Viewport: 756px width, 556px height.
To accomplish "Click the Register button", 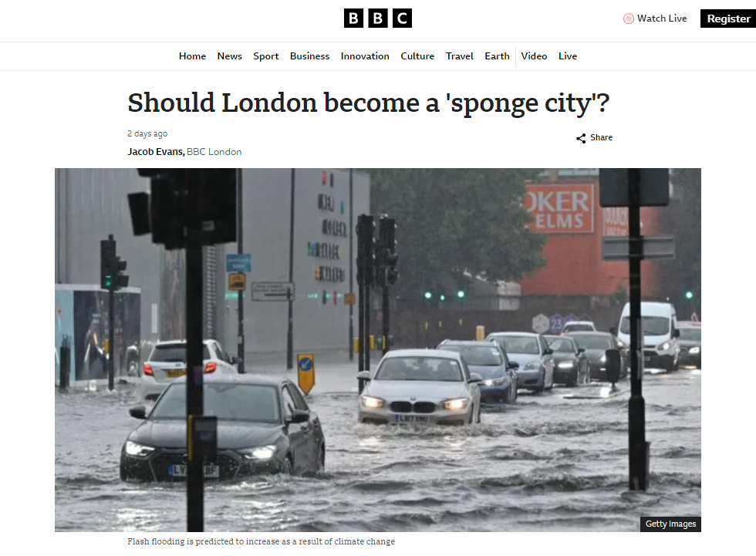I will pyautogui.click(x=728, y=19).
